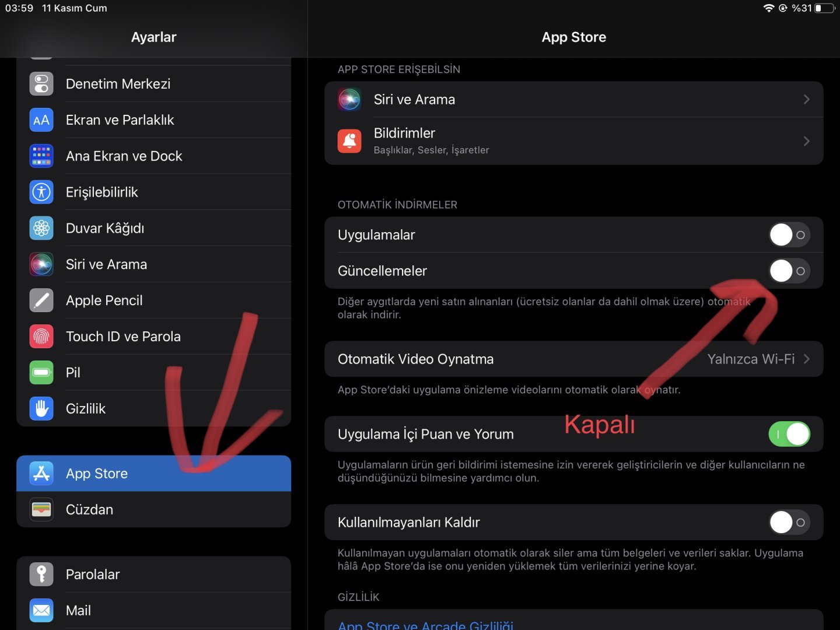The height and width of the screenshot is (630, 840).
Task: Open Siri ve Arama row in App Store
Action: [574, 100]
